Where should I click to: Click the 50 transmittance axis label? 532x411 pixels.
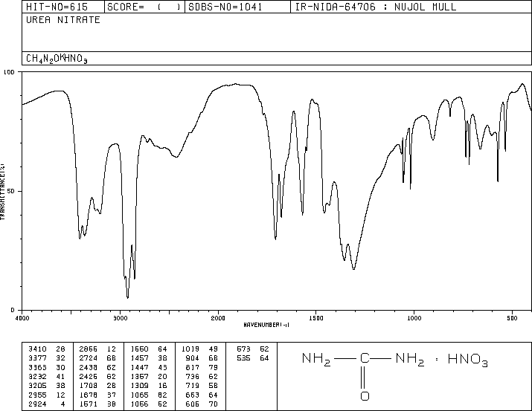coord(11,191)
